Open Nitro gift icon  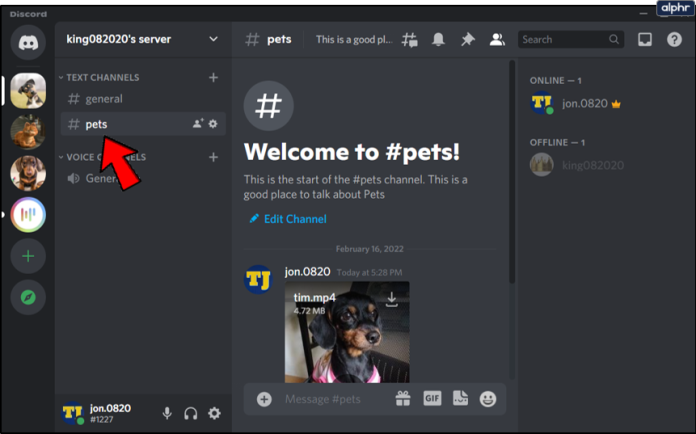[x=403, y=398]
